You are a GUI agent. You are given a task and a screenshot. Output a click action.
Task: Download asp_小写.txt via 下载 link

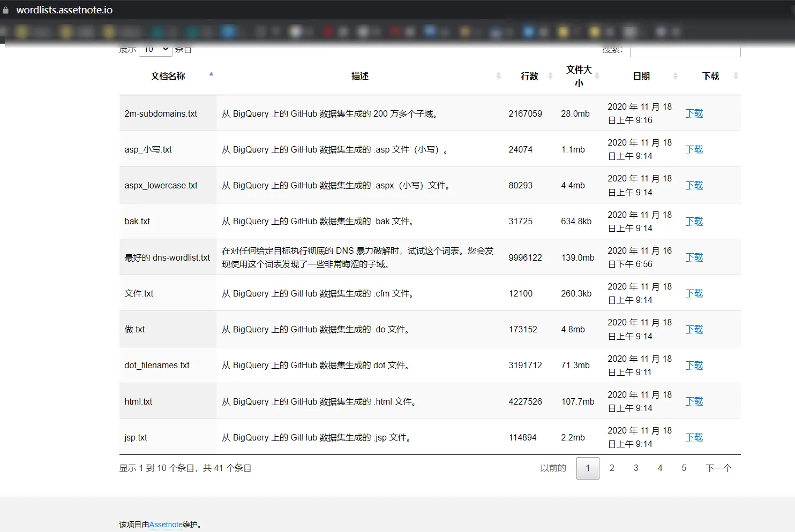point(694,149)
